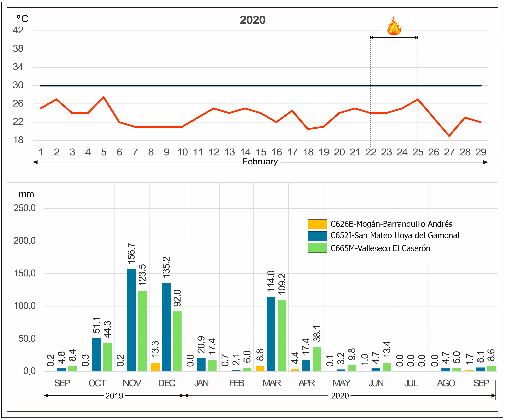The image size is (505, 420).
Task: Click the NOV month label
Action: (132, 383)
